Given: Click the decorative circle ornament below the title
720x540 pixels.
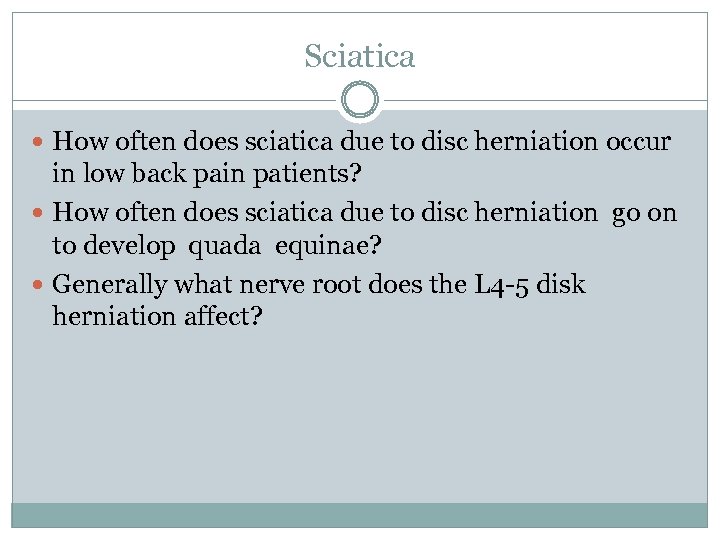Looking at the screenshot, I should click(x=360, y=101).
